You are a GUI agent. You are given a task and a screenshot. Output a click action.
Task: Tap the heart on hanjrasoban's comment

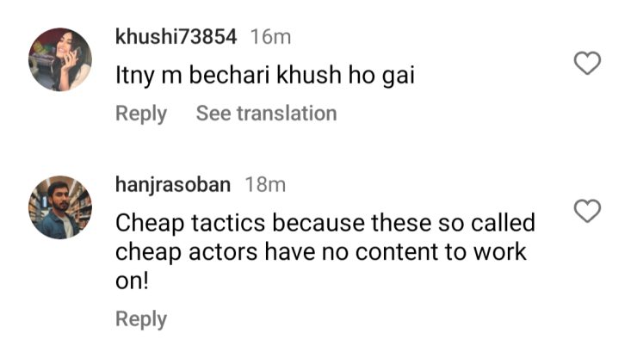587,211
